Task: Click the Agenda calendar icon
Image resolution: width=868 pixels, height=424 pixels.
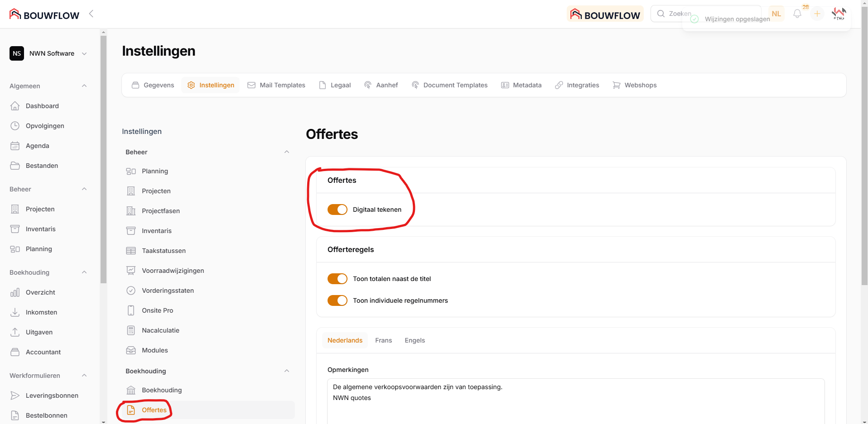Action: tap(15, 146)
